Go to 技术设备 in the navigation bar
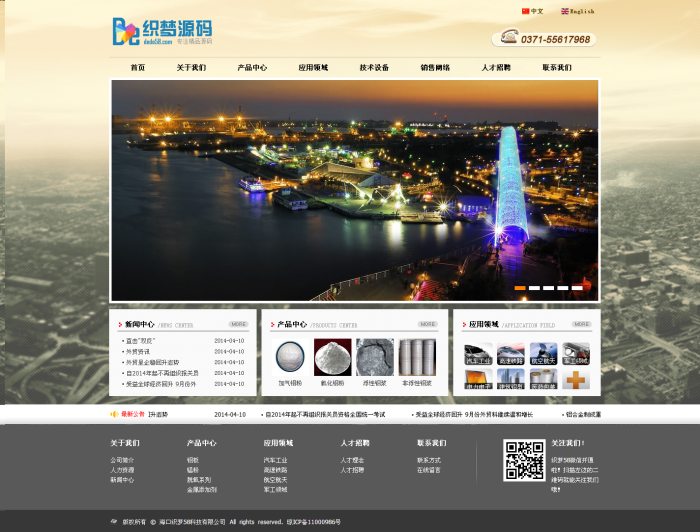This screenshot has width=700, height=532. [374, 67]
